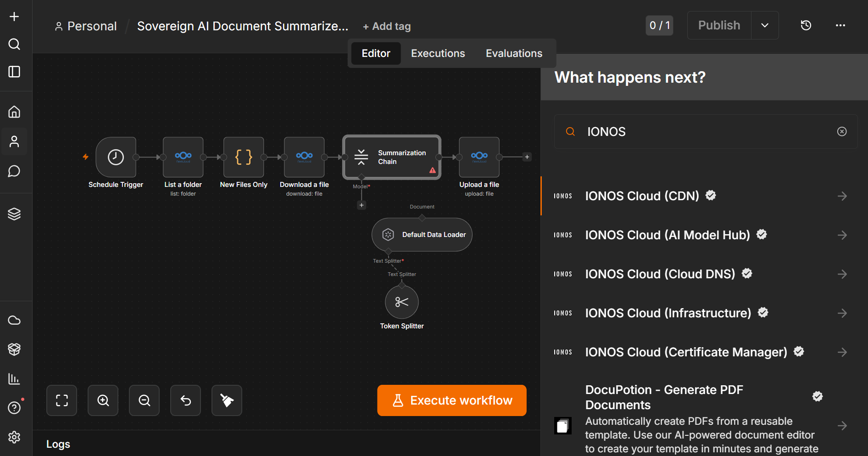Click the undo arrow canvas button

pyautogui.click(x=186, y=400)
